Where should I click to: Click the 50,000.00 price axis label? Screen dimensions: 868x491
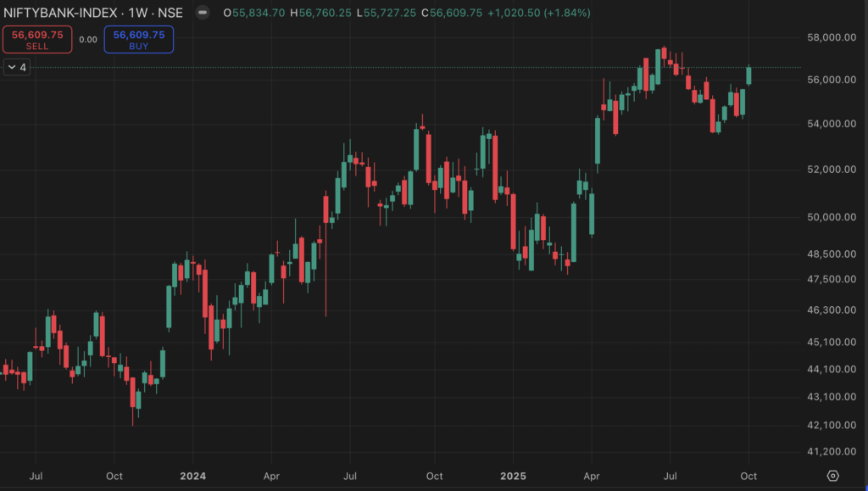(x=829, y=217)
